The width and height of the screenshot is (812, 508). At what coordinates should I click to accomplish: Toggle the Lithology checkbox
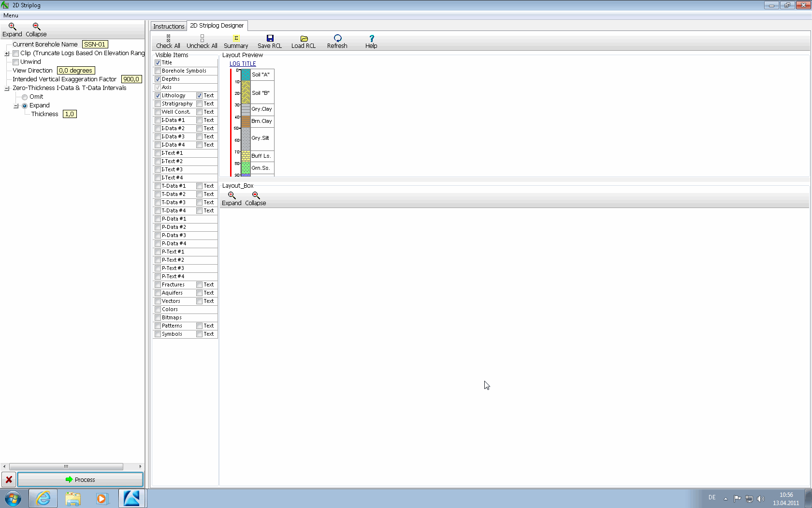(x=158, y=95)
